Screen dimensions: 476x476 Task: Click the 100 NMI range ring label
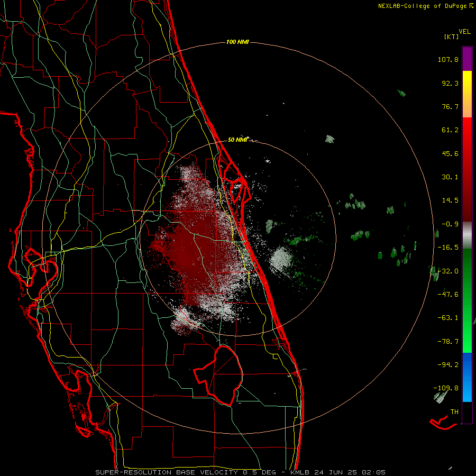pyautogui.click(x=237, y=42)
